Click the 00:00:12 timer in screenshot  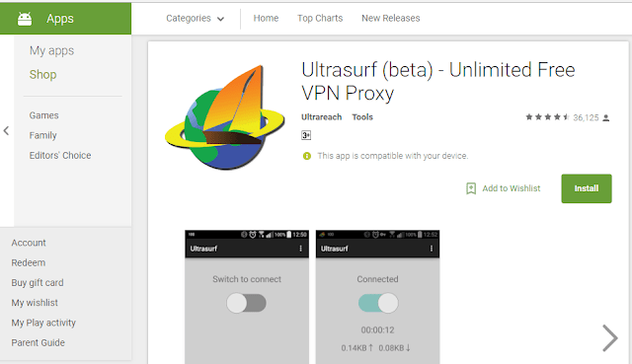pyautogui.click(x=377, y=330)
